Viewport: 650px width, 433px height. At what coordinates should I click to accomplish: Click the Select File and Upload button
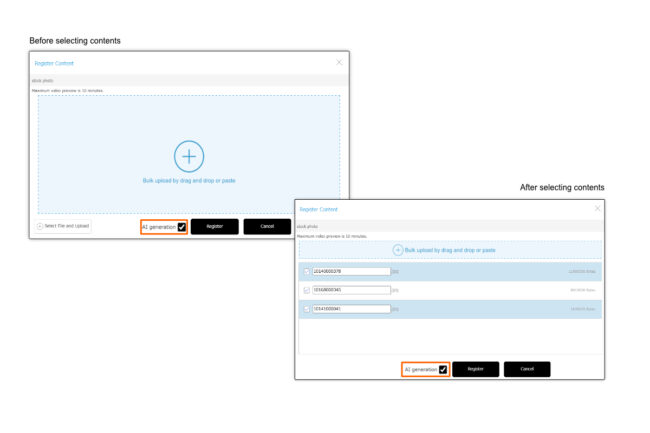click(x=64, y=226)
